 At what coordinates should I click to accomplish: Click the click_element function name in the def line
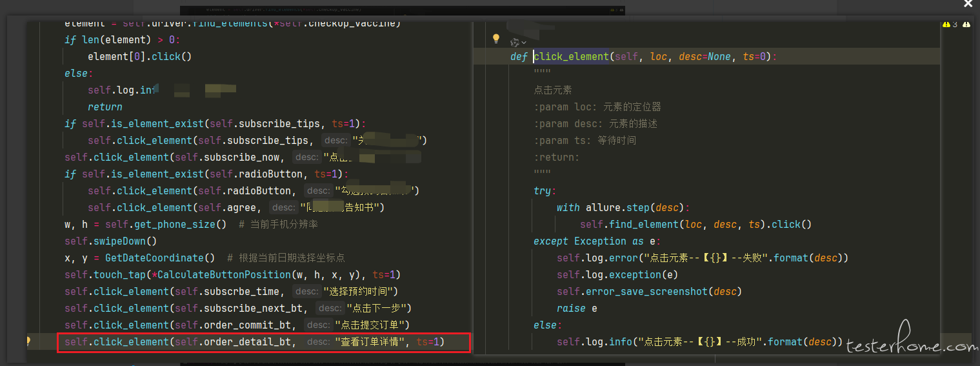572,57
